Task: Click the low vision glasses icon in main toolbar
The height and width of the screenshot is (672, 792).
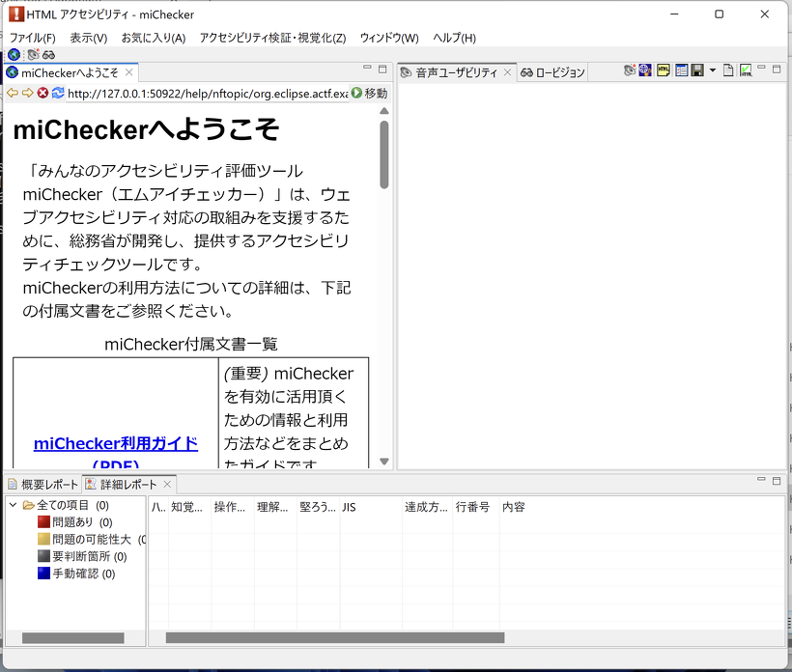Action: 48,54
